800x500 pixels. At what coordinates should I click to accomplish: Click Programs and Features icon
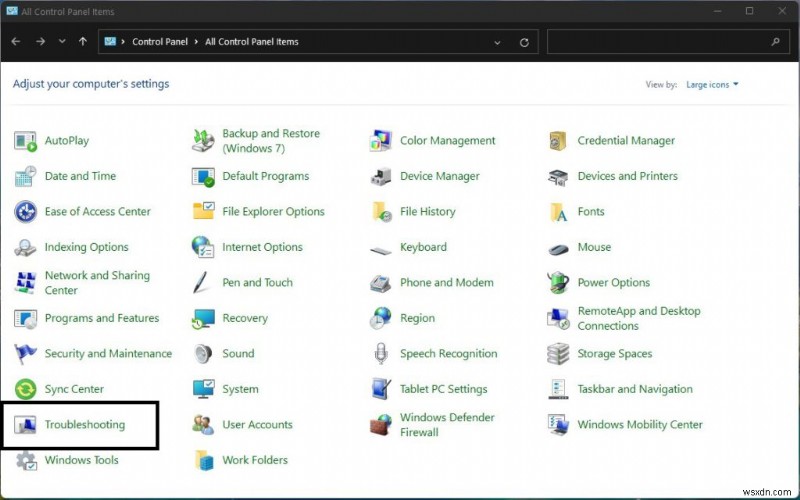click(25, 318)
